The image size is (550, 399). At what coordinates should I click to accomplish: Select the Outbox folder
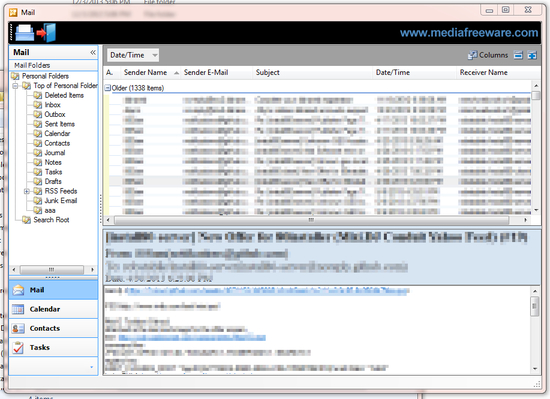[55, 114]
